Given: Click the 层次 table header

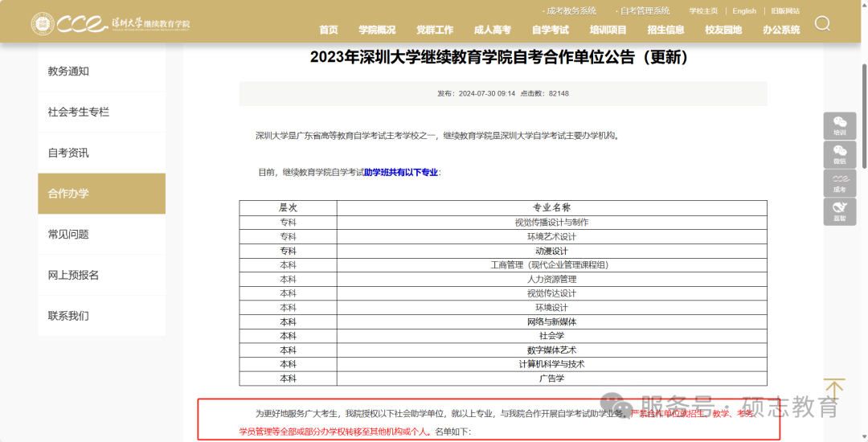Looking at the screenshot, I should coord(288,207).
